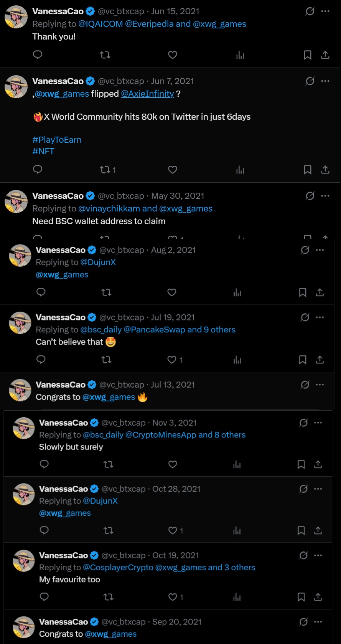Expand more menu on Nov 3 tweet
Image resolution: width=341 pixels, height=644 pixels.
tap(318, 423)
